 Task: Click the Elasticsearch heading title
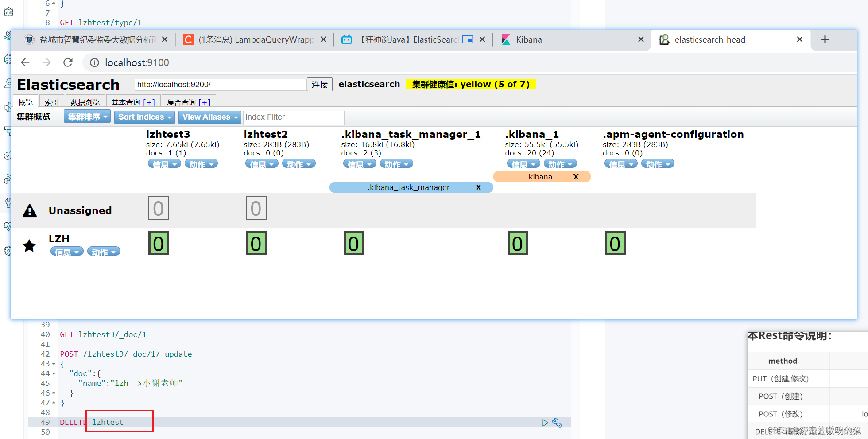click(68, 85)
